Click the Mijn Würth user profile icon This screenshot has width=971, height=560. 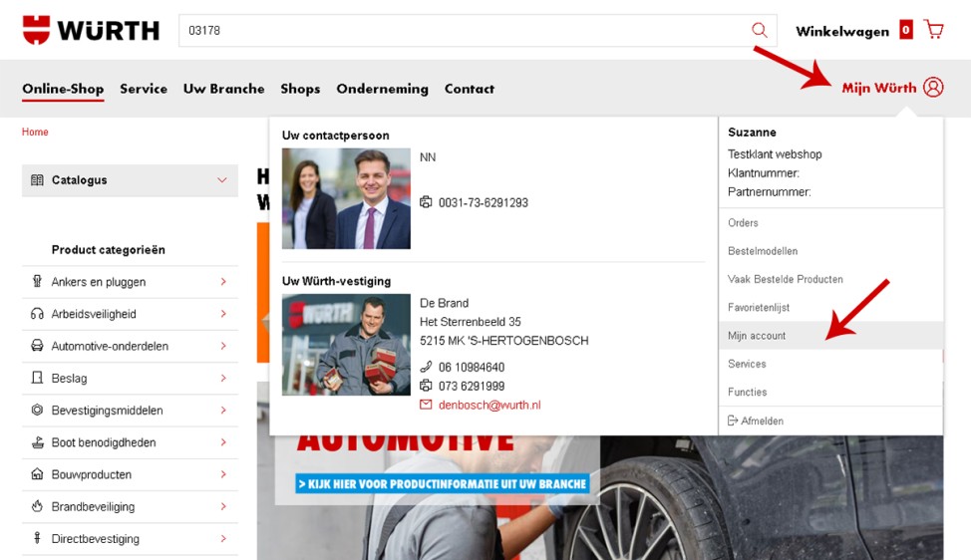point(933,88)
